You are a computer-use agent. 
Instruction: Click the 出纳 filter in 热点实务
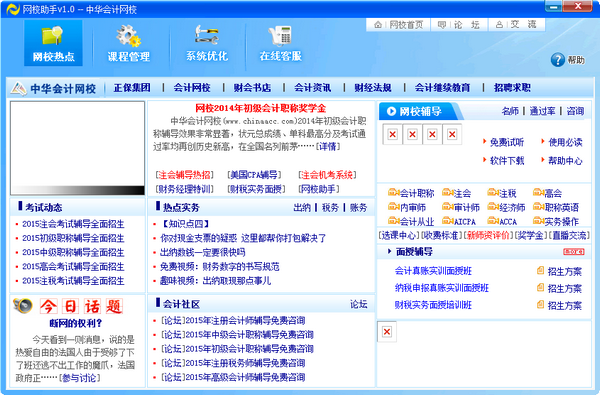click(x=302, y=207)
